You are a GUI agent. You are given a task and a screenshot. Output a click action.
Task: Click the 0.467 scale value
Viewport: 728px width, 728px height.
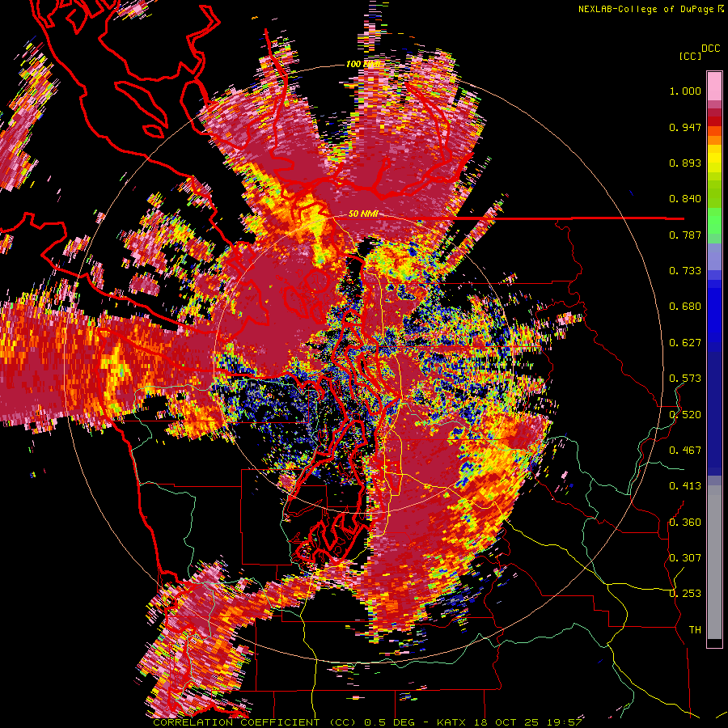coord(685,451)
